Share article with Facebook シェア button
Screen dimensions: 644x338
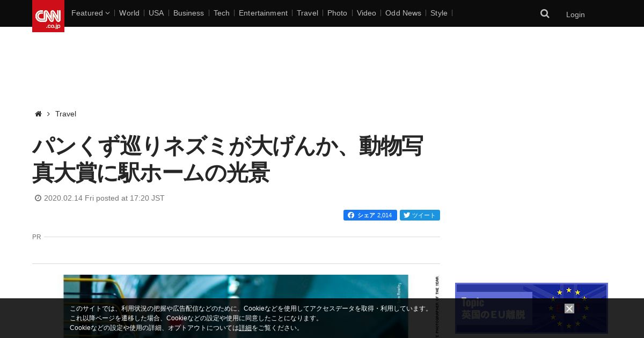370,215
